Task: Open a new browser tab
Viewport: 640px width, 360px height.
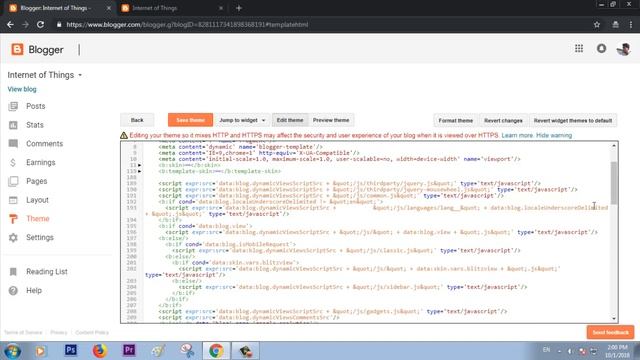Action: pyautogui.click(x=239, y=8)
